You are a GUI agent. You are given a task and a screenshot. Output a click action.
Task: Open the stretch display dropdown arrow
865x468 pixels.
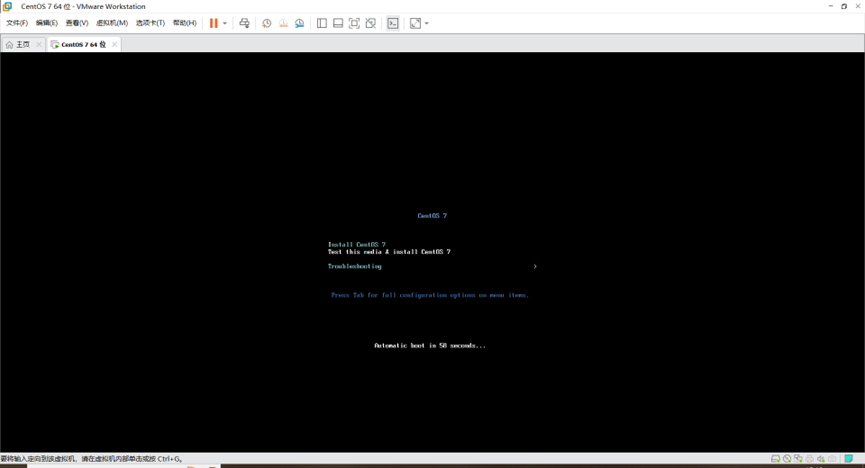[x=426, y=23]
